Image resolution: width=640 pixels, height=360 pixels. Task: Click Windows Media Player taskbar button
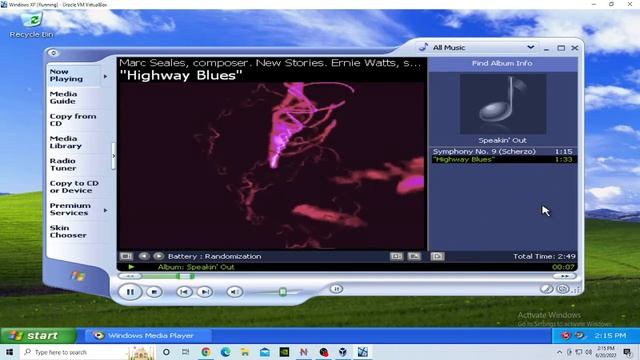pyautogui.click(x=148, y=336)
